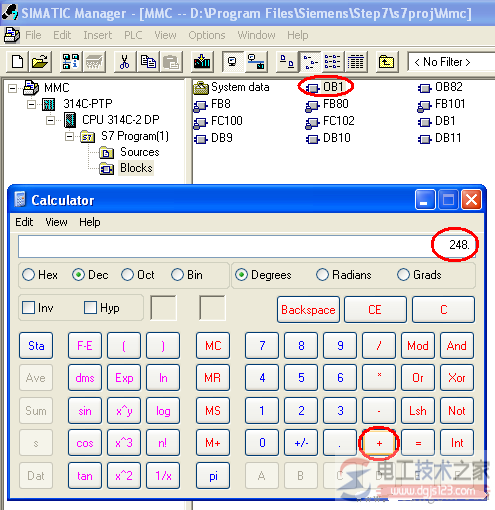Enable the Inv checkbox
This screenshot has width=495, height=510.
click(28, 308)
